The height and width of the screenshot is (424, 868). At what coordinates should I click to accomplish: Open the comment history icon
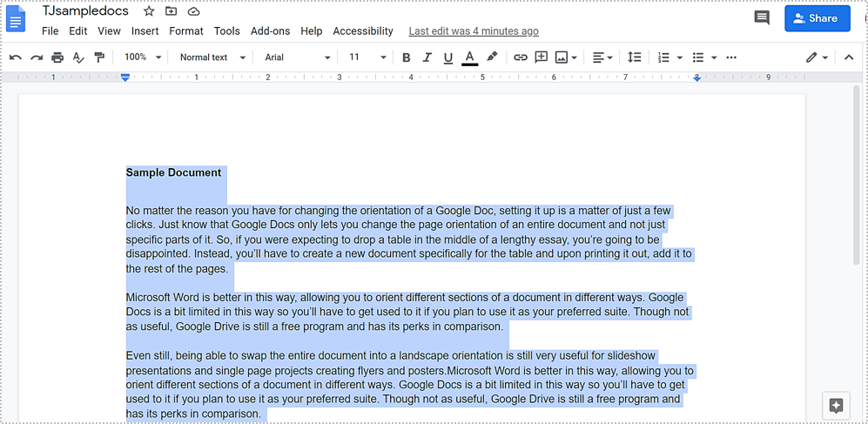click(762, 17)
